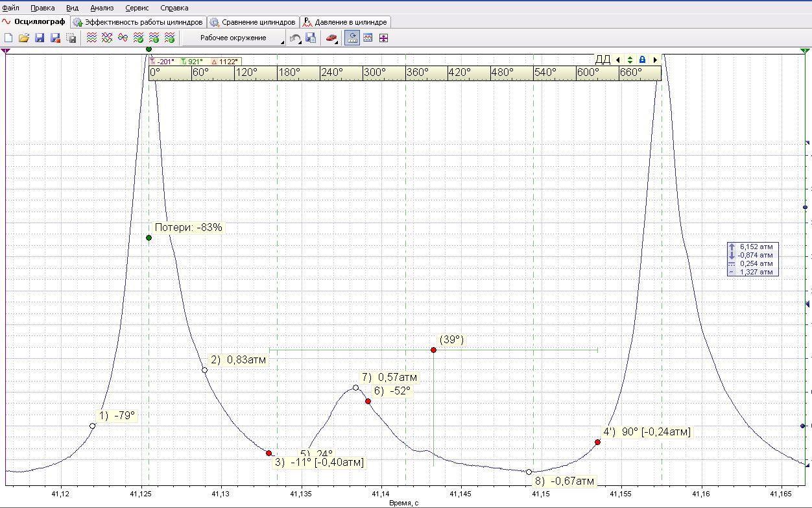Click the point 7) 0,57атм on curve
The image size is (812, 508).
[355, 388]
